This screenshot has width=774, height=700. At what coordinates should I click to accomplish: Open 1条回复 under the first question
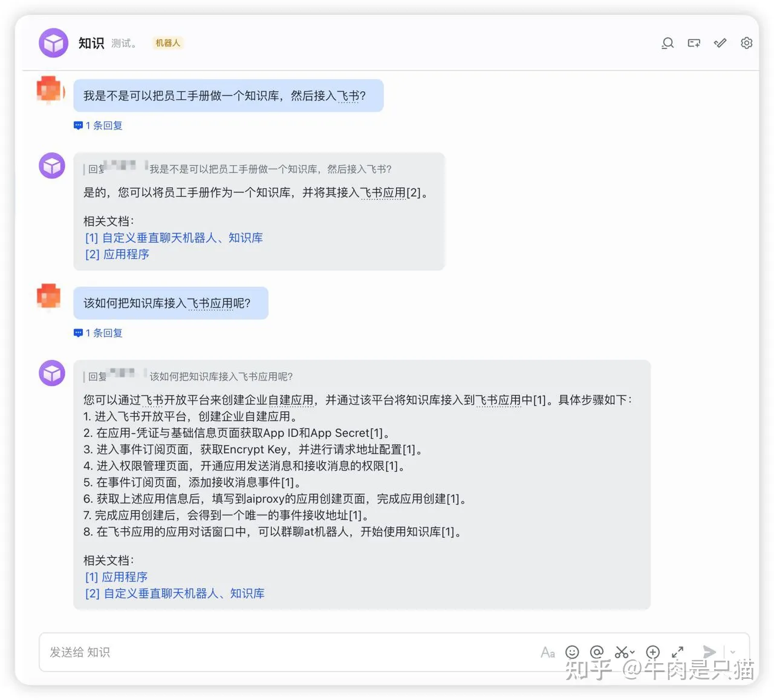[x=99, y=125]
